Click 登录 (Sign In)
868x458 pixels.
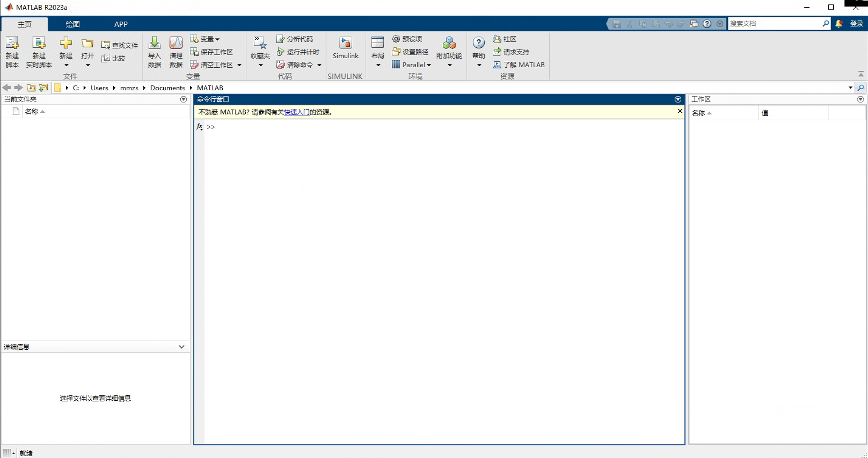(x=857, y=23)
